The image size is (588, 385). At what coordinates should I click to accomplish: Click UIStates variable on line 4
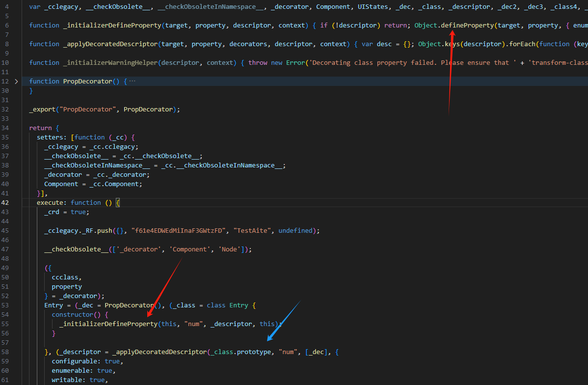coord(373,7)
